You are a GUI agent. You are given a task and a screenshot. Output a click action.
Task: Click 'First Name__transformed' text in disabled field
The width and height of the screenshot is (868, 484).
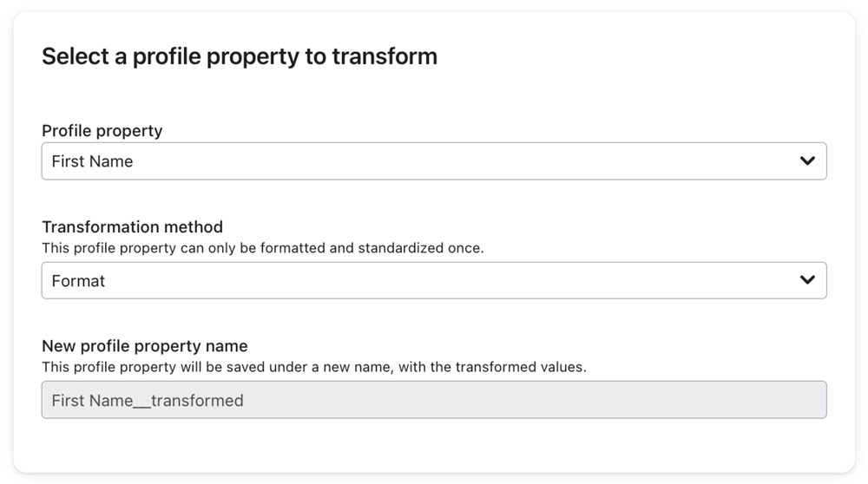(148, 401)
